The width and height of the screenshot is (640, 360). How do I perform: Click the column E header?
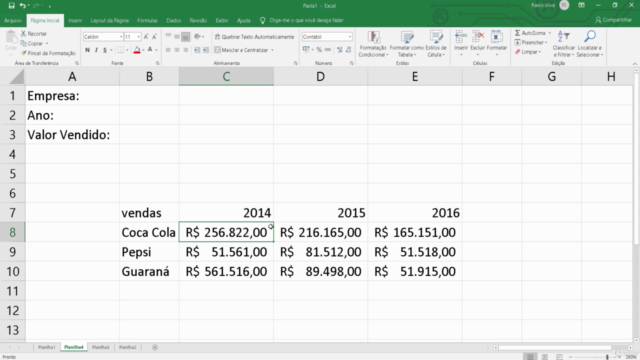pos(415,76)
